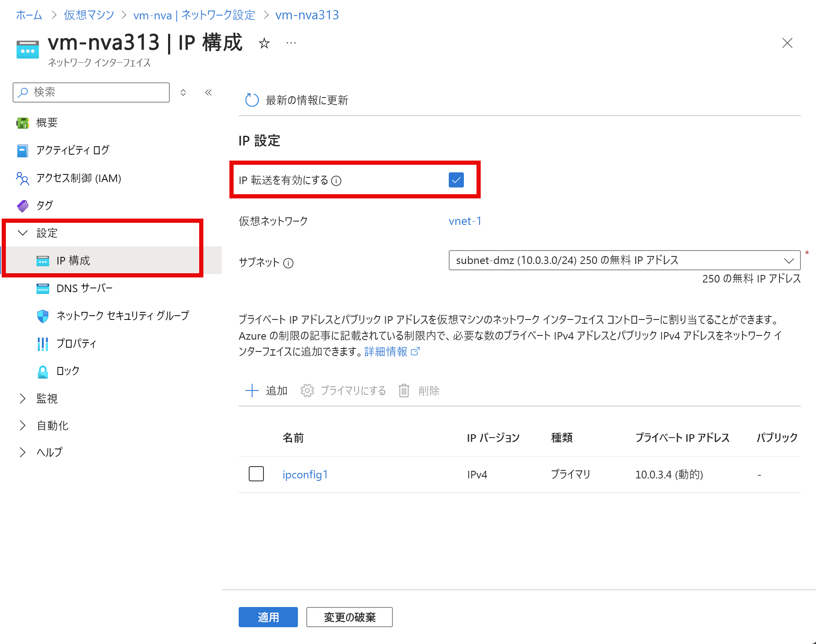Click the 10.0.3.4 (動的) cell
The height and width of the screenshot is (644, 816).
(669, 475)
